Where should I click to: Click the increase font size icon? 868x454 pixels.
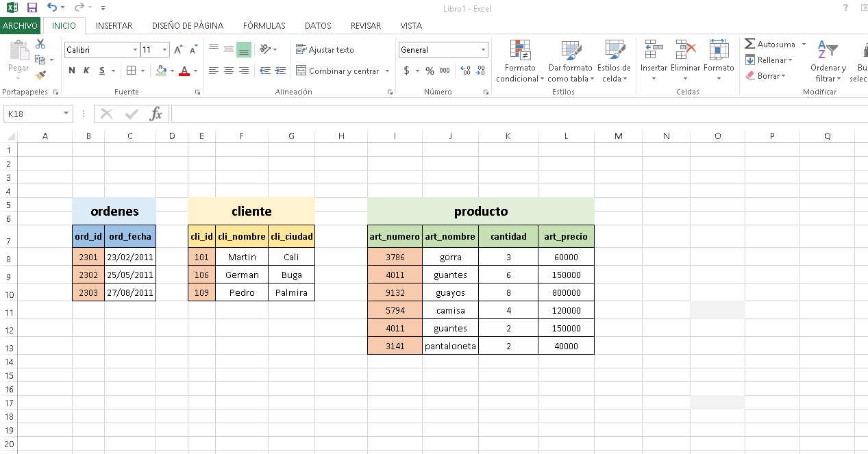(178, 50)
